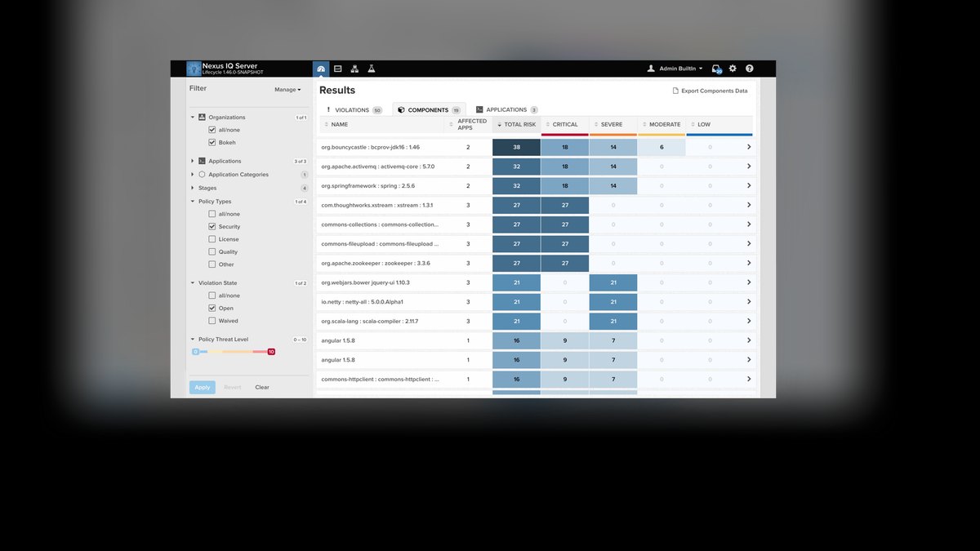The width and height of the screenshot is (980, 551).
Task: Click Export Components Data
Action: tap(710, 91)
